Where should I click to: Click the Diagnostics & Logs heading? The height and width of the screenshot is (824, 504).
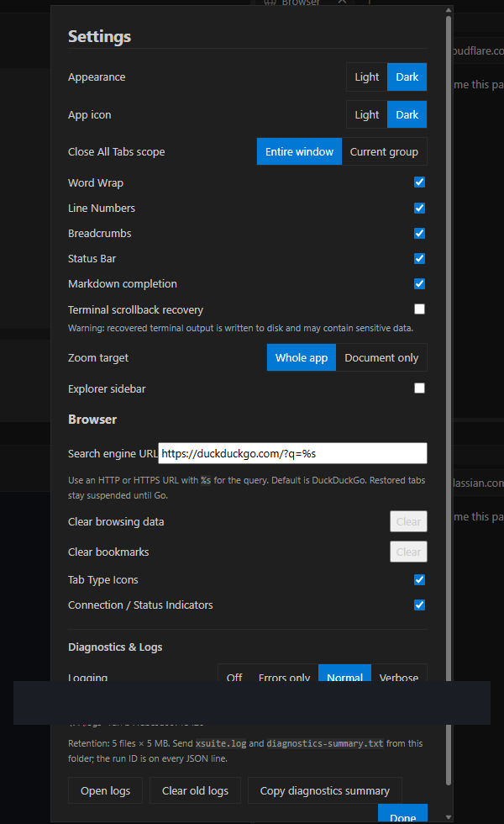[115, 647]
